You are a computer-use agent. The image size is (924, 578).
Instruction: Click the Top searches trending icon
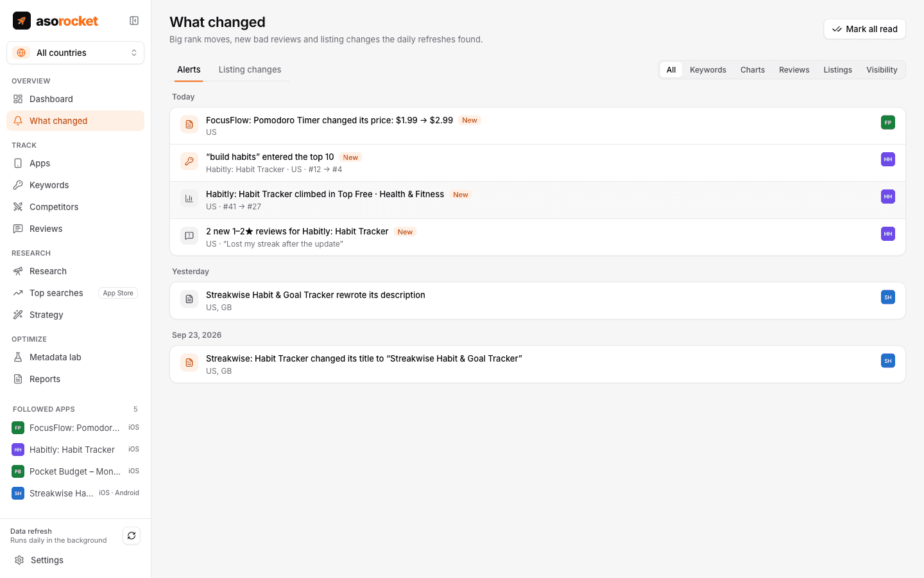[18, 293]
